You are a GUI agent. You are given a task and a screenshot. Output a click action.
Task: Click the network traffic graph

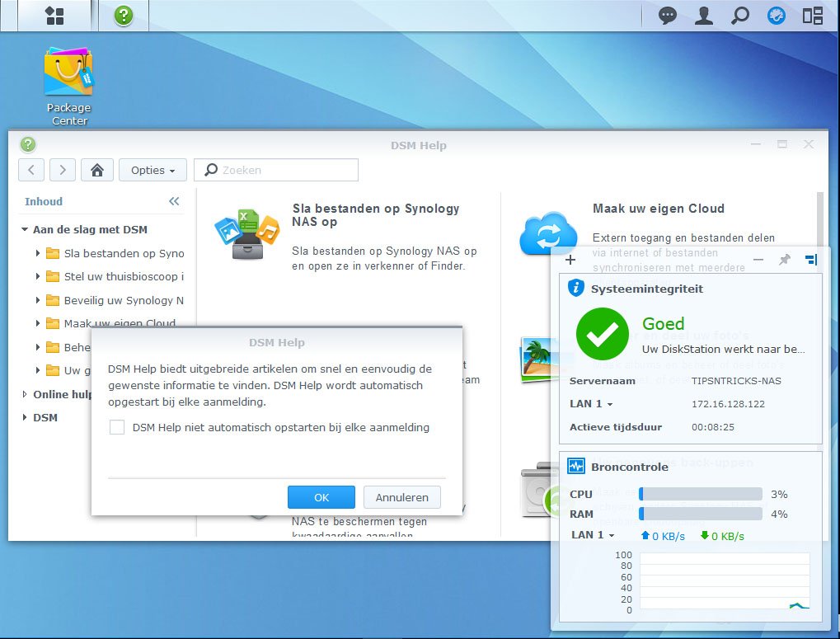click(725, 581)
